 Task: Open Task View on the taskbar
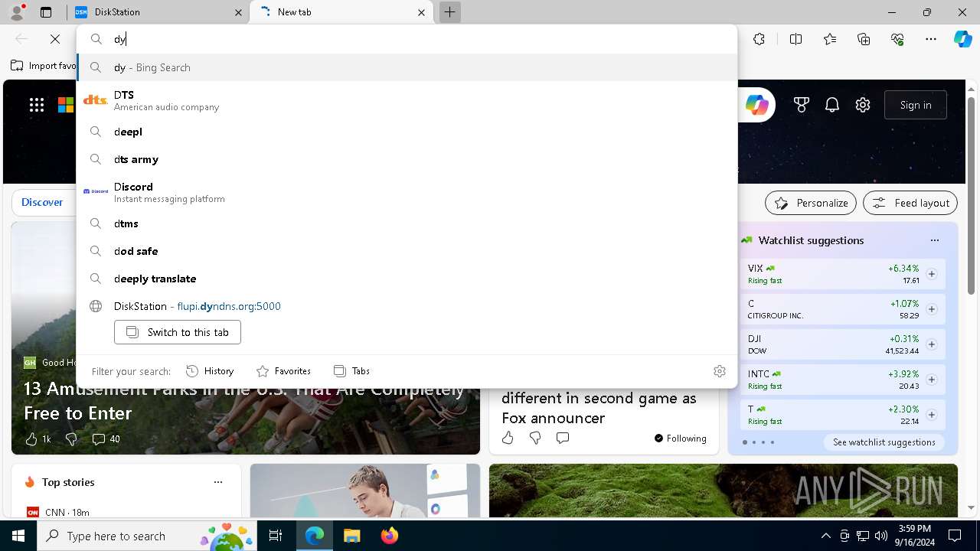click(x=276, y=536)
